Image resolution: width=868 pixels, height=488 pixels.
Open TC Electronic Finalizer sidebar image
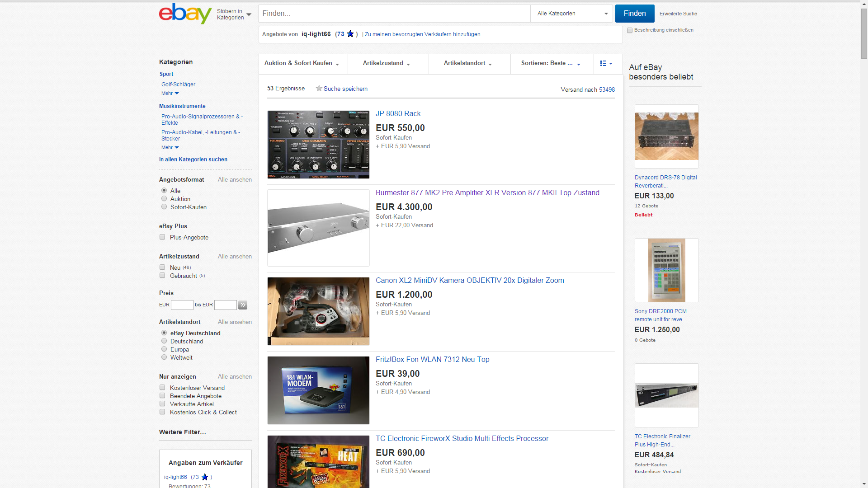click(x=666, y=395)
